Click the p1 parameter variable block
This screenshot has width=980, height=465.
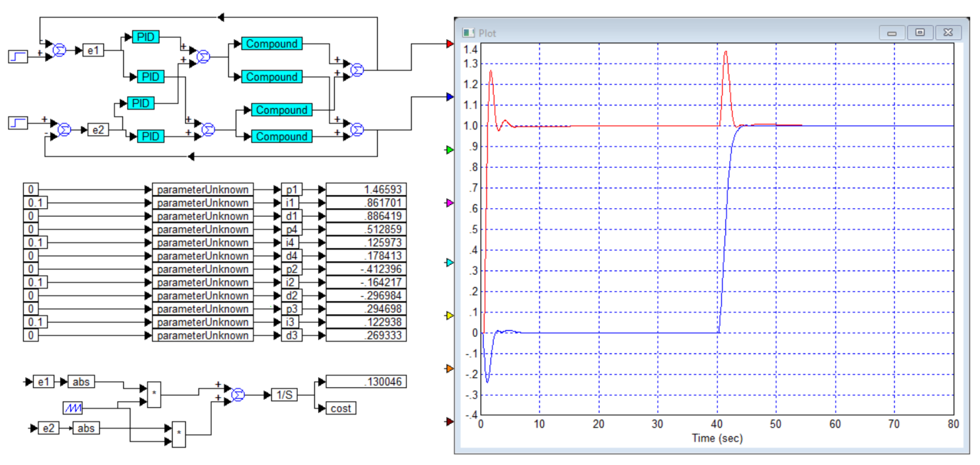click(x=291, y=189)
